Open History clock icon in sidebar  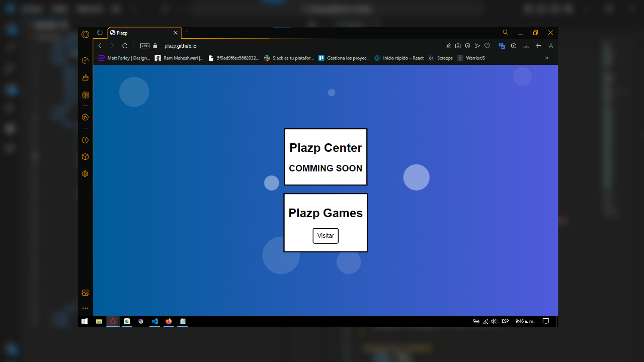(85, 140)
